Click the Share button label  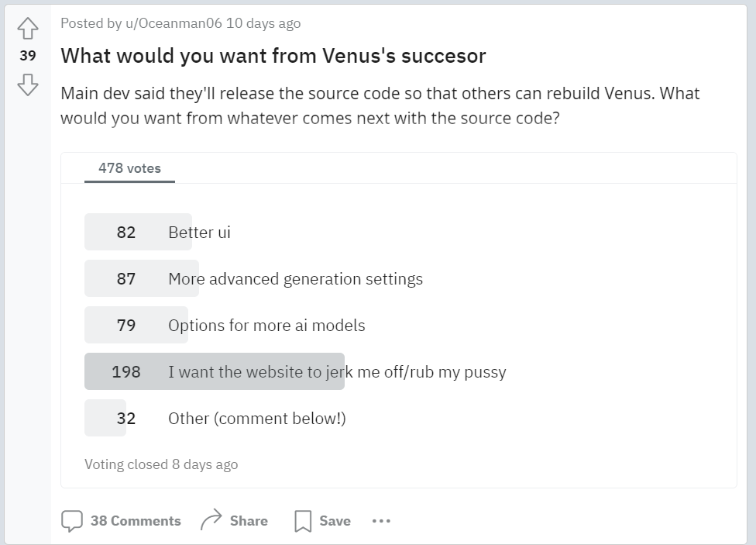[249, 521]
